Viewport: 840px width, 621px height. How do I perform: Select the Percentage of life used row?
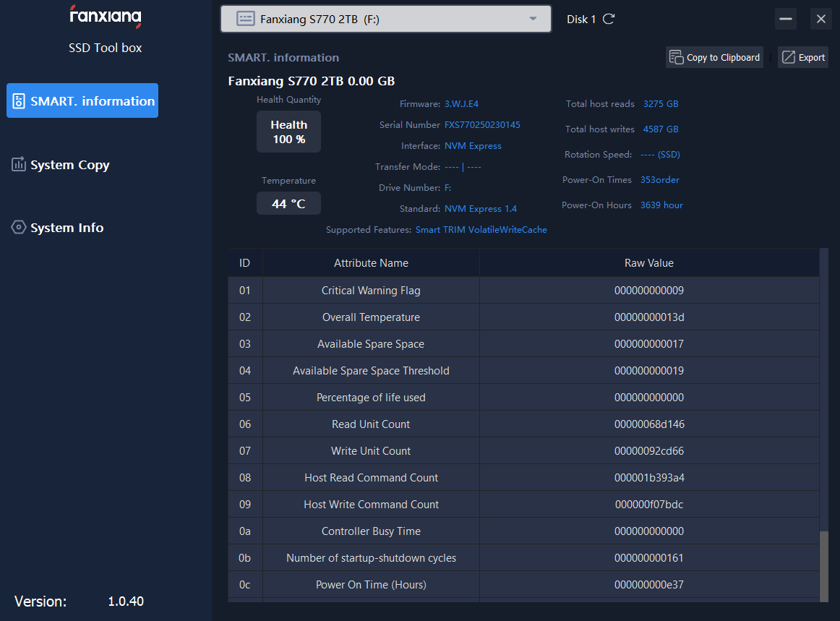click(x=524, y=398)
